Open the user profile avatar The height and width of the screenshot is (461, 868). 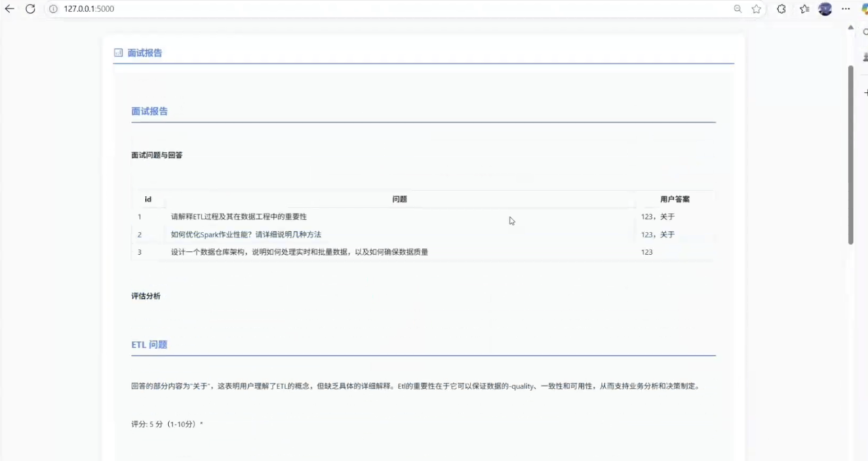point(825,9)
